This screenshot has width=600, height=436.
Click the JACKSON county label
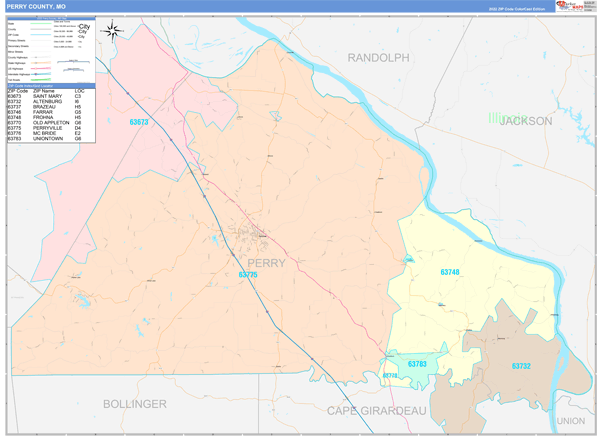[526, 121]
